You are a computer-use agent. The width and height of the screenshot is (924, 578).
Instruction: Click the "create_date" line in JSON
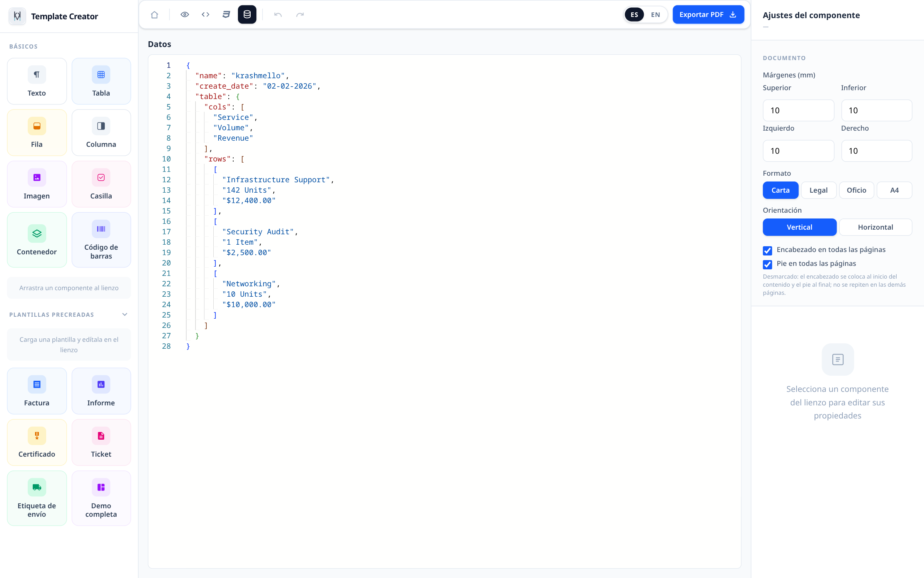point(258,86)
